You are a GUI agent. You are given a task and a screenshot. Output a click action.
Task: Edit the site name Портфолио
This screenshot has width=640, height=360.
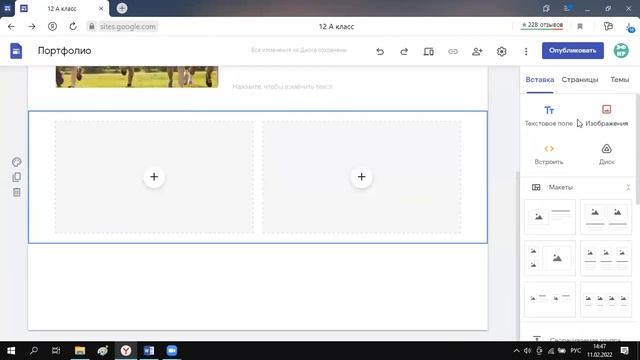tap(64, 51)
